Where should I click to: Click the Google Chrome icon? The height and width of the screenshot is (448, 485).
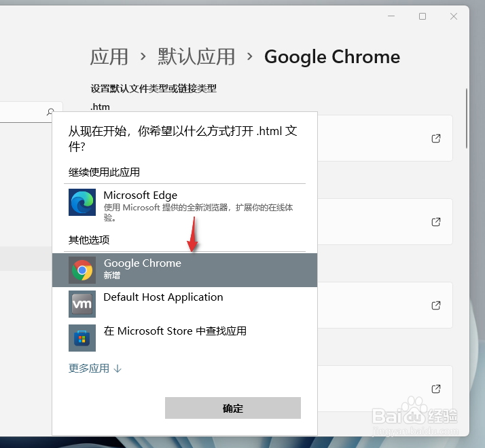coord(82,270)
